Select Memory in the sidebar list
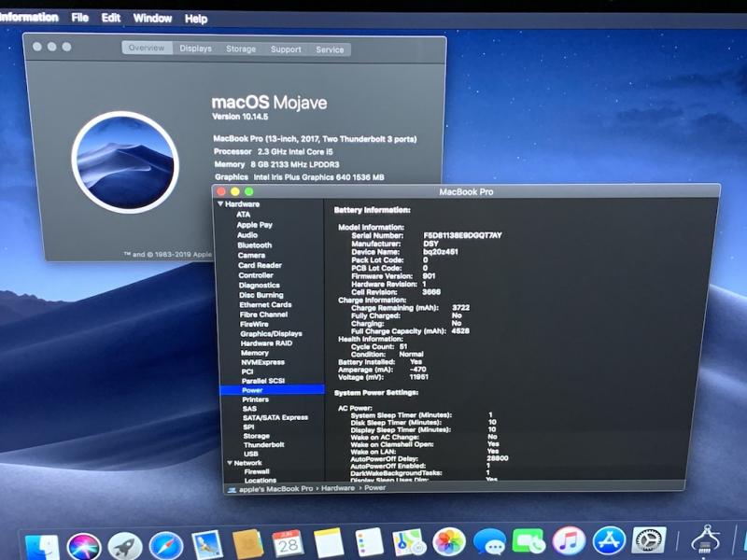This screenshot has height=560, width=747. (254, 353)
